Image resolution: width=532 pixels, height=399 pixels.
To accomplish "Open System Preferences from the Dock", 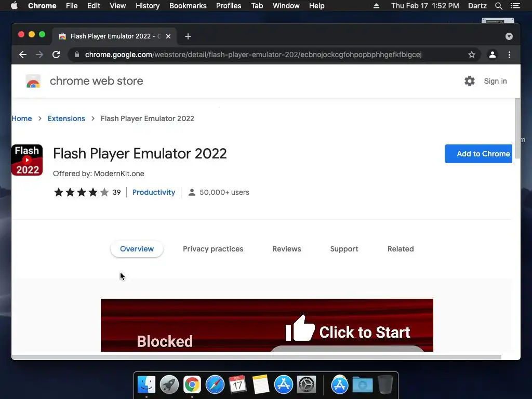I will (307, 385).
